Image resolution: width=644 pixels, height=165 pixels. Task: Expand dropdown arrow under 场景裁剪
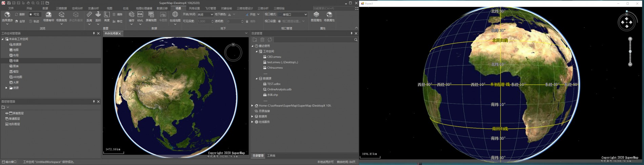tap(61, 24)
